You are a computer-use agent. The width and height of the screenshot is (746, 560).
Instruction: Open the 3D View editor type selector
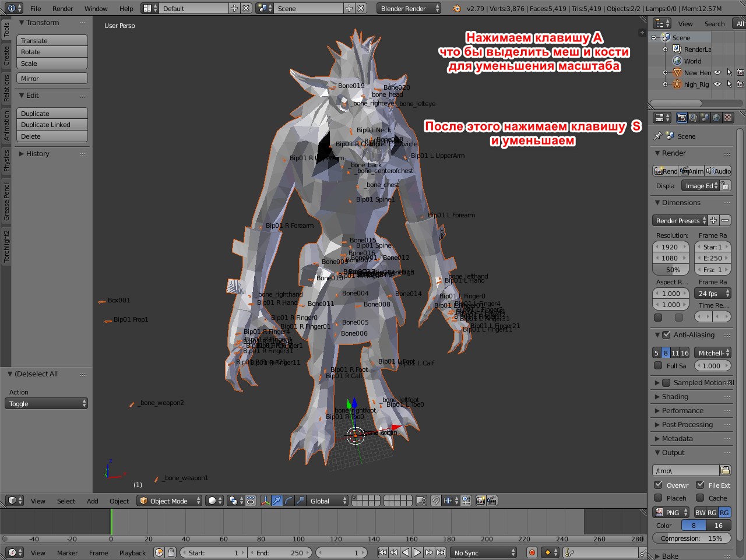point(14,501)
